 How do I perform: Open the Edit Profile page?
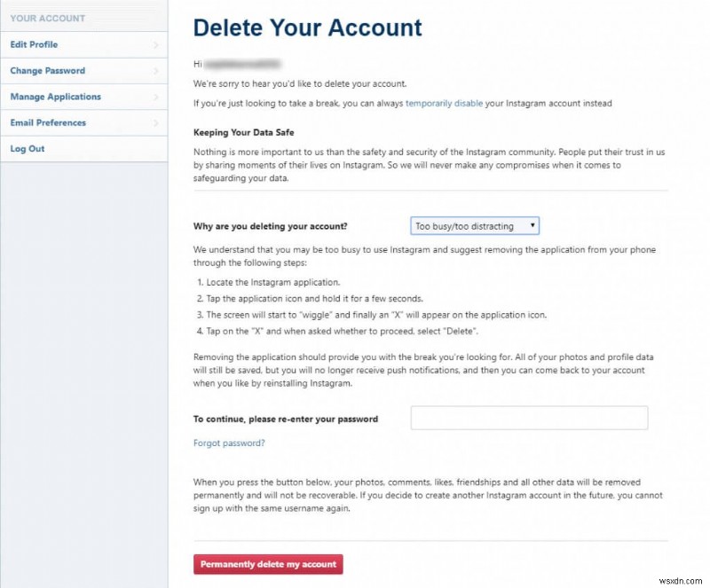34,44
